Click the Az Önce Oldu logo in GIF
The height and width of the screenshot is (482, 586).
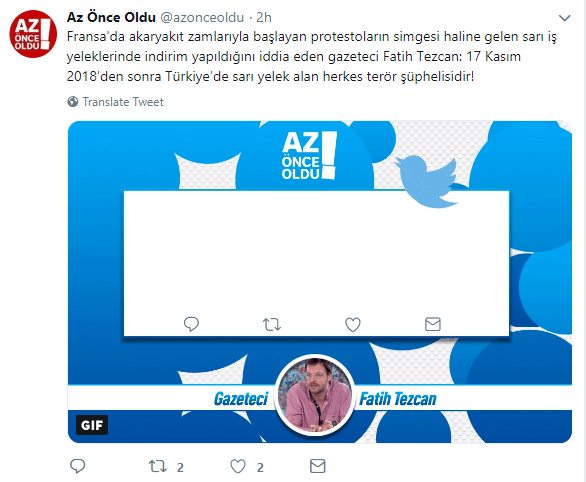click(309, 155)
